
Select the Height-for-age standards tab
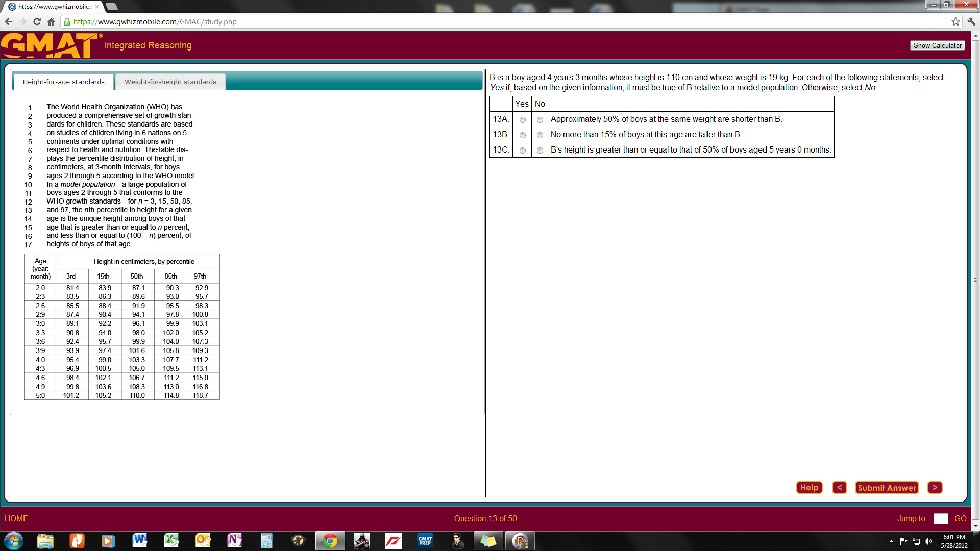click(x=63, y=82)
